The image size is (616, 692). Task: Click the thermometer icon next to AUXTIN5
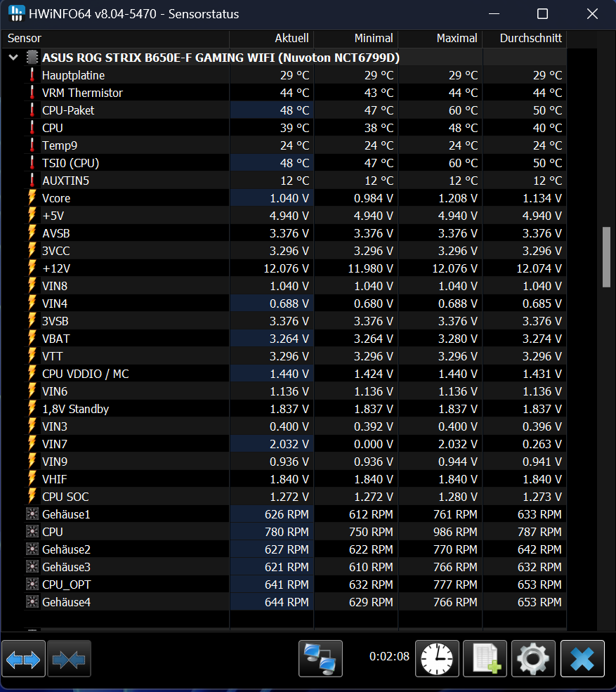(32, 181)
